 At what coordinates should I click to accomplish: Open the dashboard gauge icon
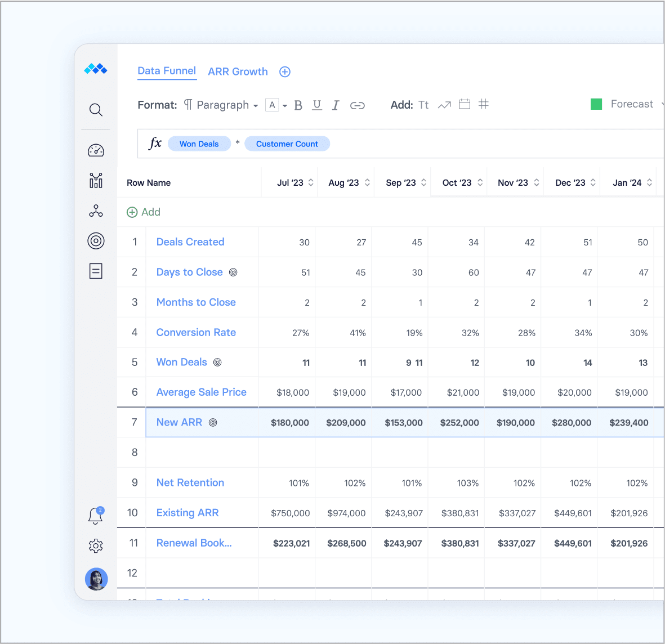(96, 150)
